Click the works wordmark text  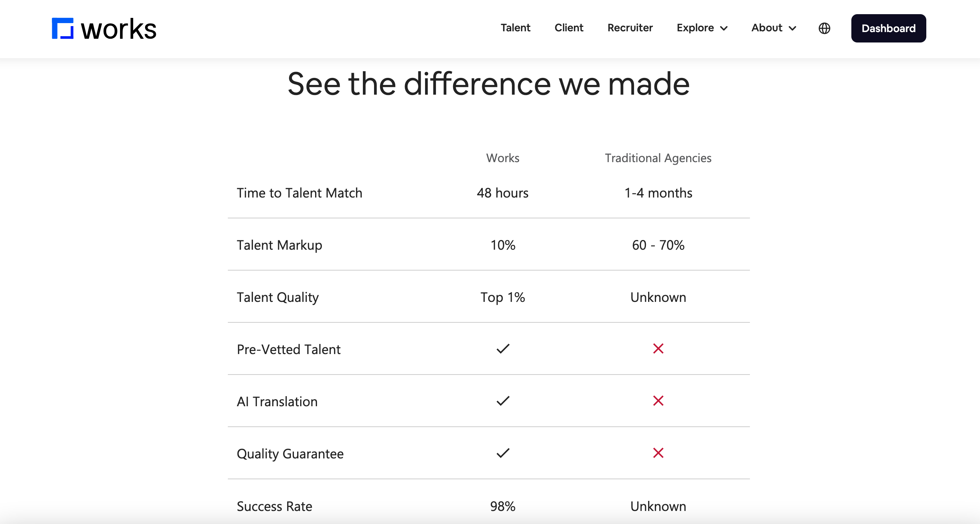pyautogui.click(x=119, y=29)
